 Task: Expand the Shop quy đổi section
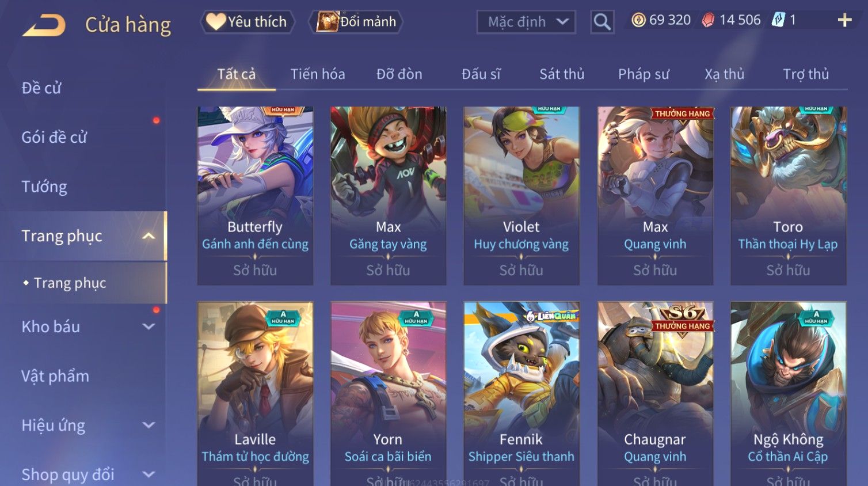click(149, 474)
